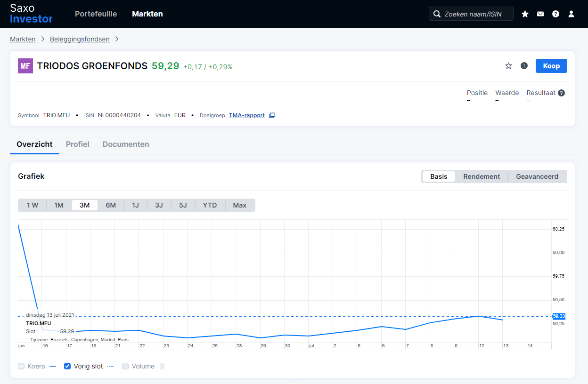This screenshot has height=384, width=588.
Task: Open the Portefeuille menu
Action: 96,14
